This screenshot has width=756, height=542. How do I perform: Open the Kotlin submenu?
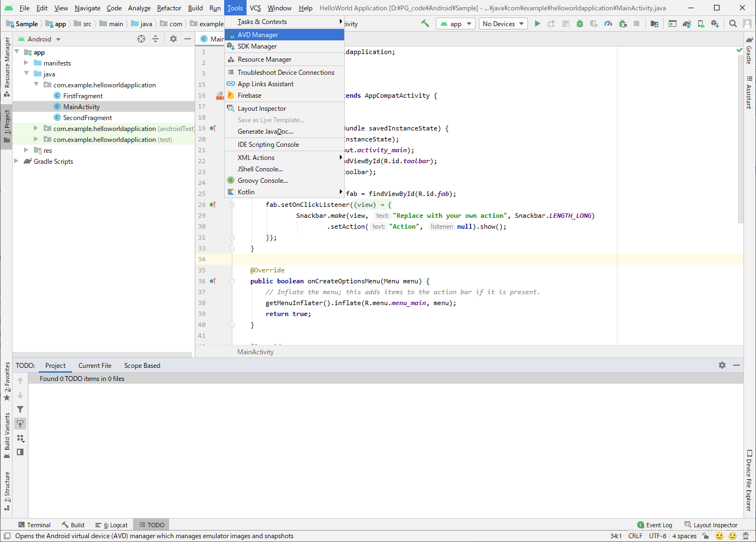click(x=284, y=192)
